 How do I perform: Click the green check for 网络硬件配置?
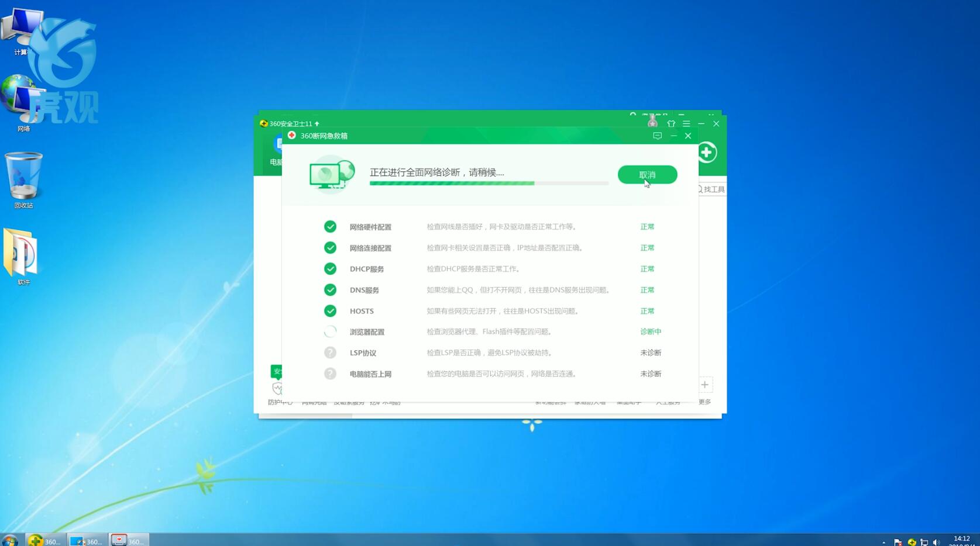(330, 227)
